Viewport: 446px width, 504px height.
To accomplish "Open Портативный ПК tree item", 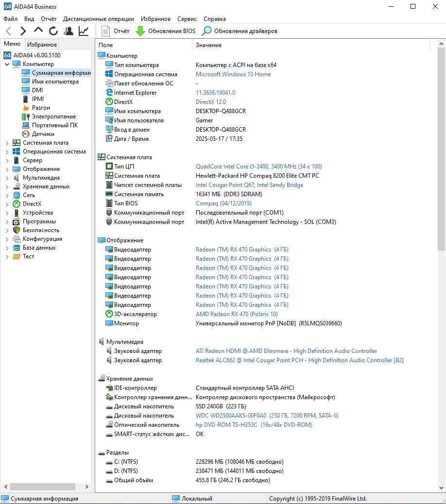I will point(50,125).
